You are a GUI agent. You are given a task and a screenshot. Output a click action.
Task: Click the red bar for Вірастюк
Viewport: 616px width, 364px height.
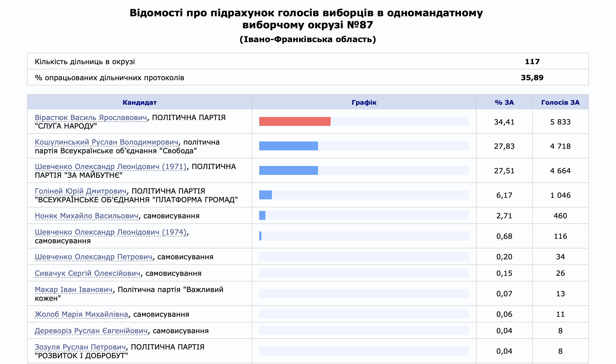point(294,121)
